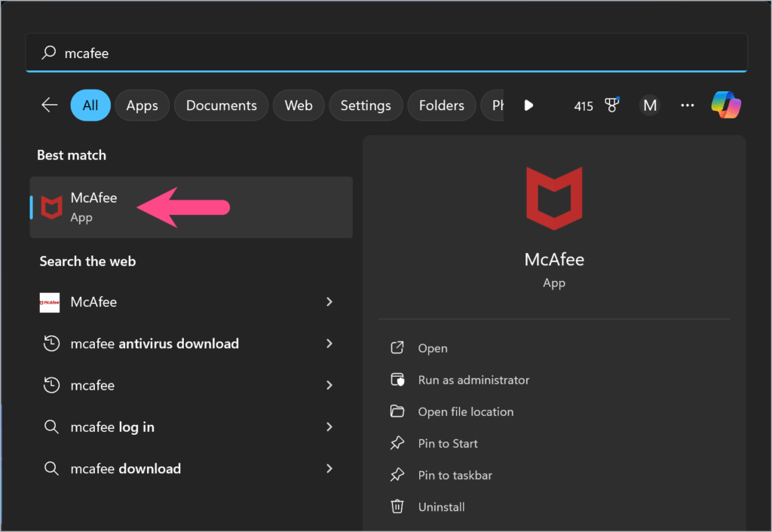Viewport: 772px width, 532px height.
Task: Switch to the Documents filter tab
Action: pos(221,105)
